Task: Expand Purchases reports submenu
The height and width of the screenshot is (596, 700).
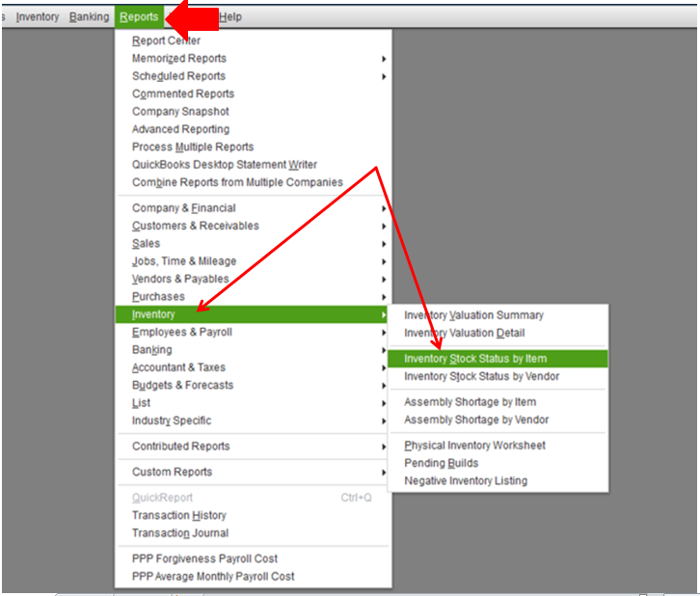Action: point(254,297)
